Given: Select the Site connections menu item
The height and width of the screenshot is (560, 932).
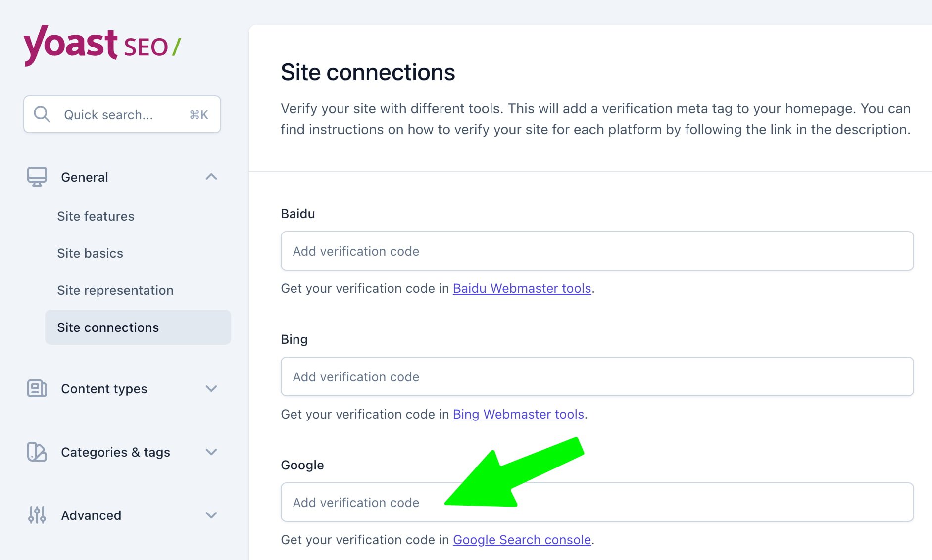Looking at the screenshot, I should click(138, 327).
